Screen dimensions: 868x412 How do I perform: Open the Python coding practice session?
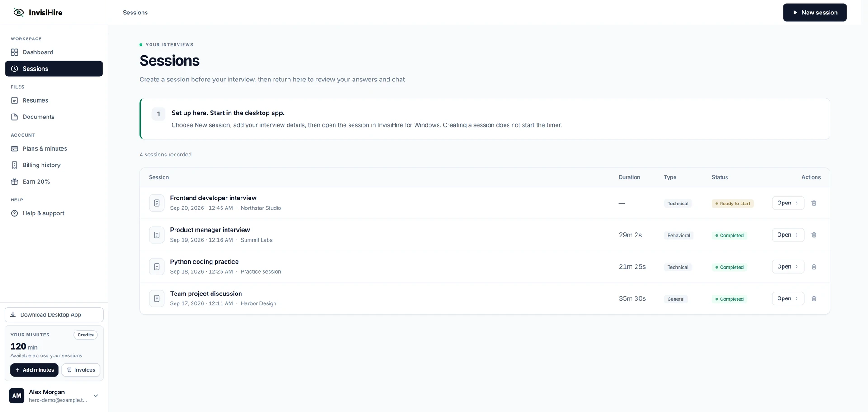tap(788, 267)
